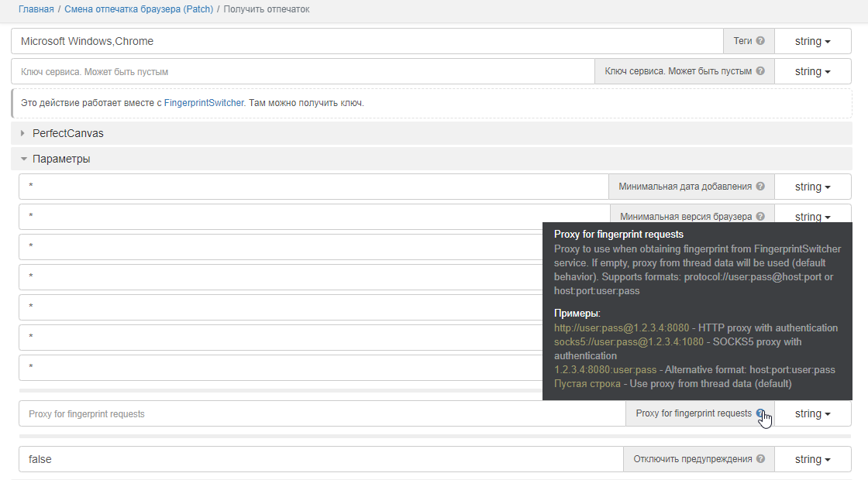Open string dropdown in Отключить предупреждения row

click(812, 458)
